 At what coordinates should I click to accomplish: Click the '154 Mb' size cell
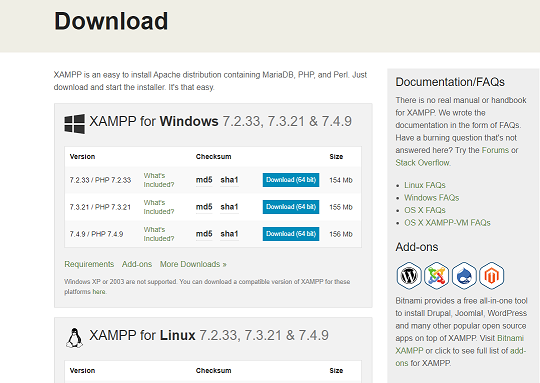[341, 180]
